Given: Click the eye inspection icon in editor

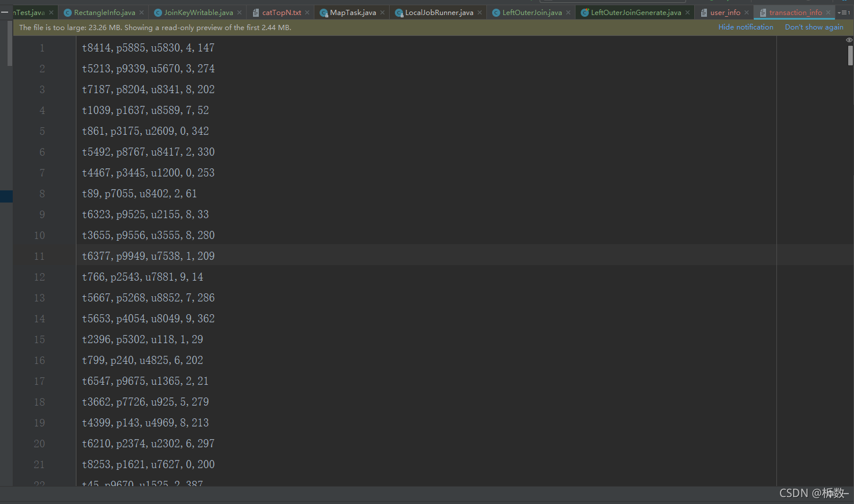Looking at the screenshot, I should [849, 40].
